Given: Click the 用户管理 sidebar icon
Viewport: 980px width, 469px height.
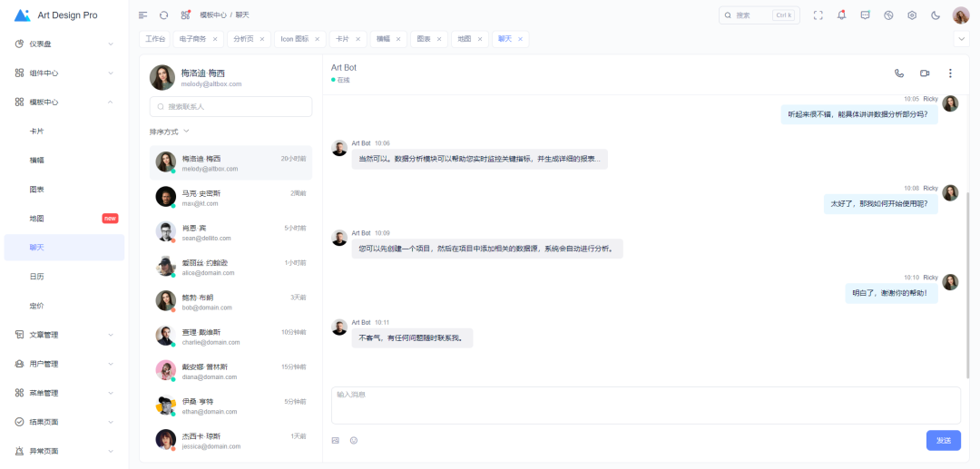Looking at the screenshot, I should (19, 364).
